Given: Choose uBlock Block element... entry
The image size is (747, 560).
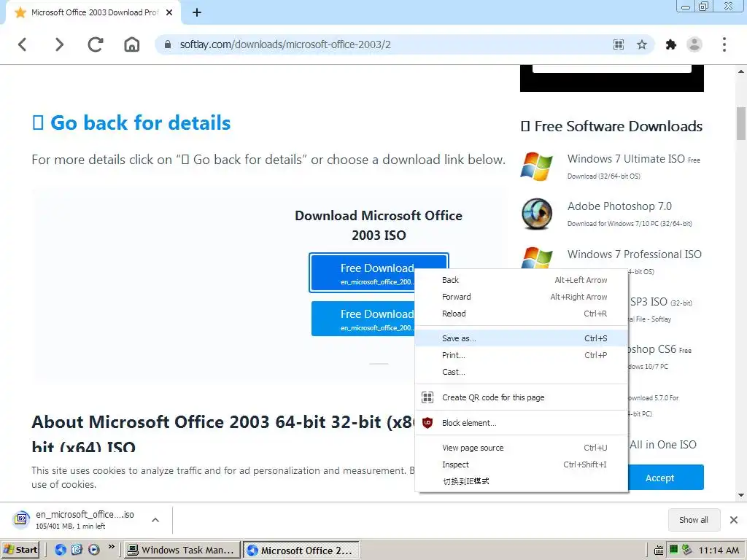Looking at the screenshot, I should point(521,423).
